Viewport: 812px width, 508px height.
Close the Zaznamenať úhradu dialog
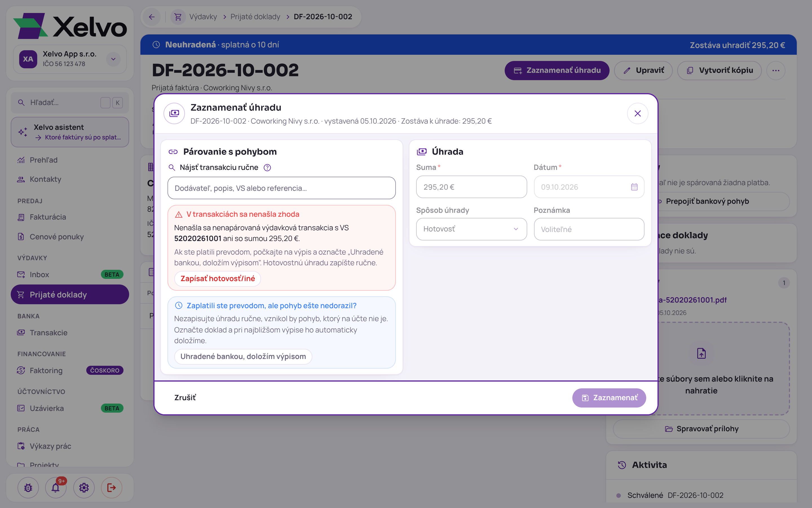(637, 113)
